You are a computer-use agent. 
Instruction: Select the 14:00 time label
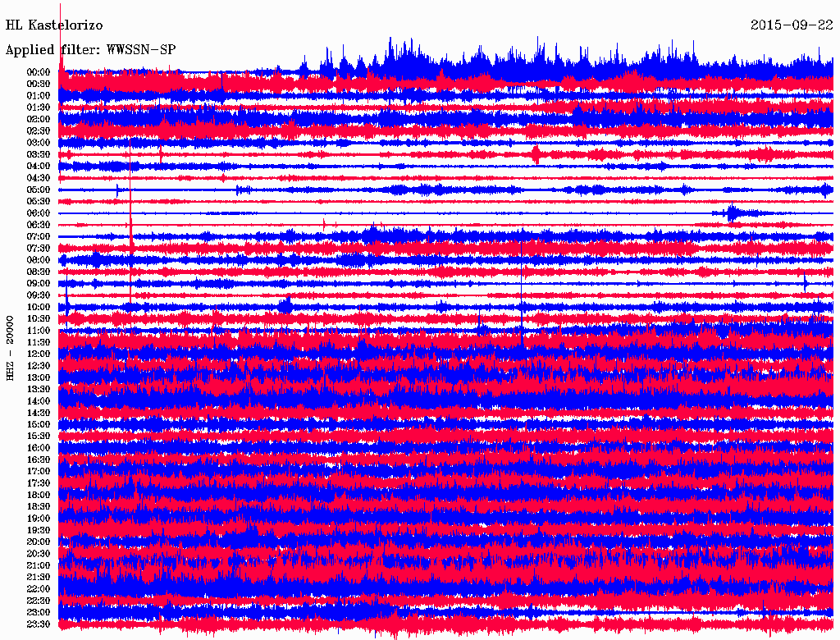(x=39, y=401)
